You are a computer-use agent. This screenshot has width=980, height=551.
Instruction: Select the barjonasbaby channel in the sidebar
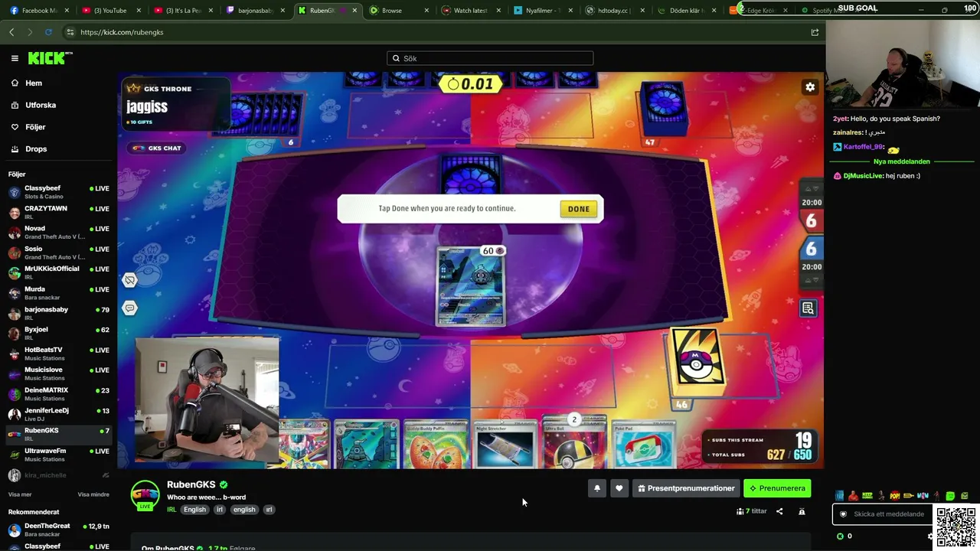(x=58, y=313)
